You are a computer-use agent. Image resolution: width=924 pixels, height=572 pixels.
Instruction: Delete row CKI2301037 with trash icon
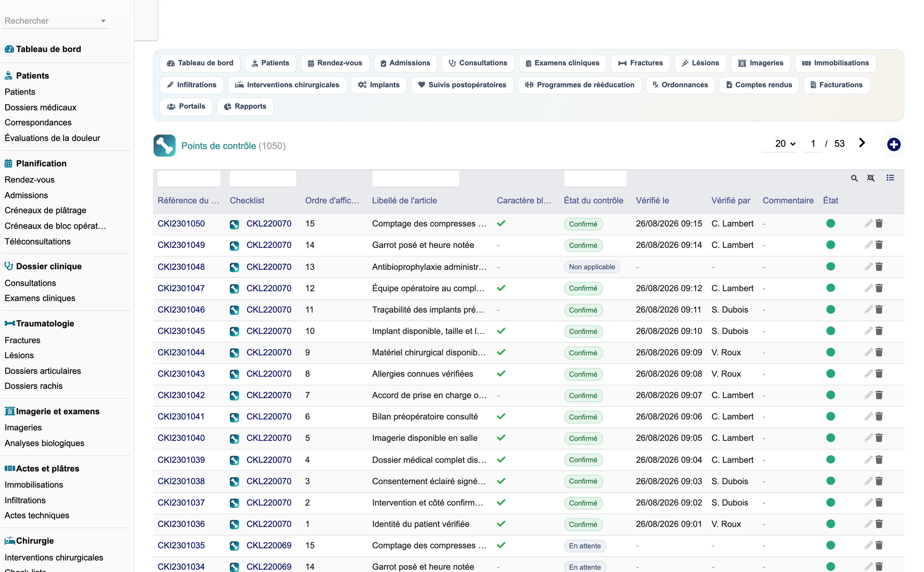879,503
